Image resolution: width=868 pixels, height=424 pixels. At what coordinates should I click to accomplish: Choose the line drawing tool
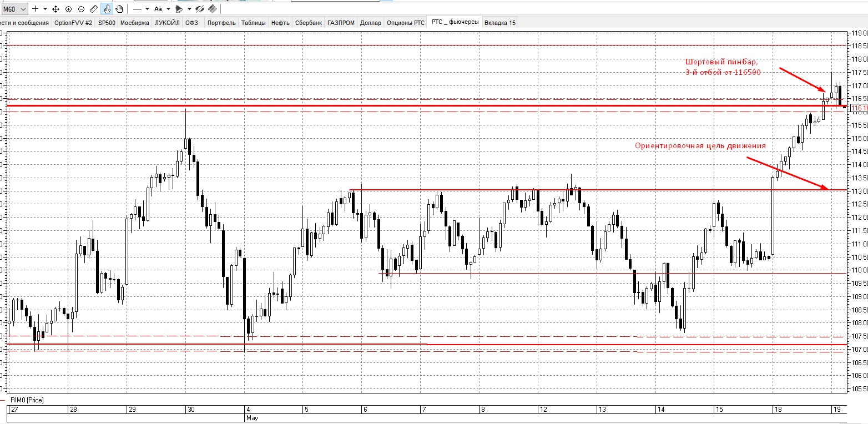tap(138, 9)
